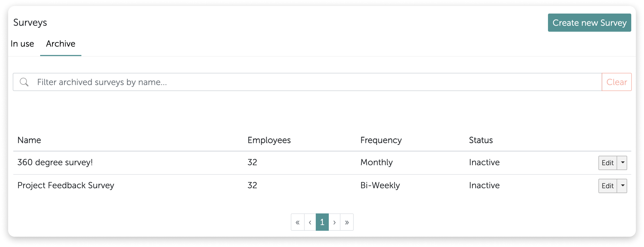The width and height of the screenshot is (644, 247).
Task: Edit the 360 degree survey!
Action: [608, 163]
